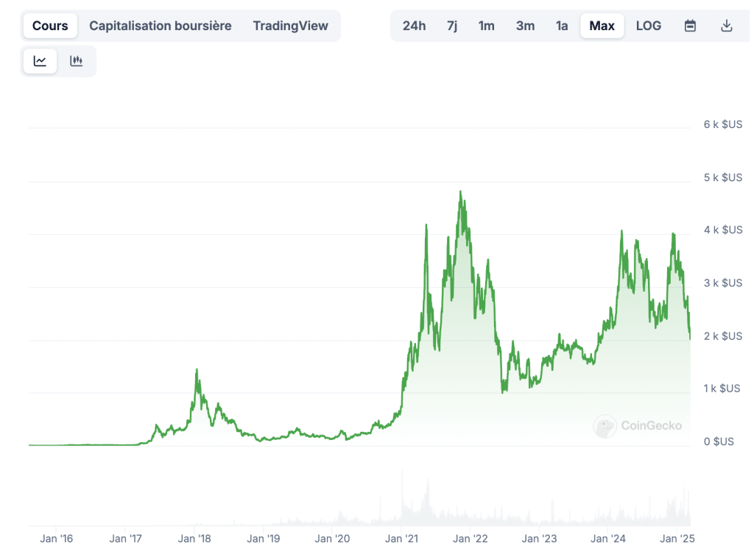Click the Jan '21 date label
Image resolution: width=754 pixels, height=560 pixels.
(401, 539)
